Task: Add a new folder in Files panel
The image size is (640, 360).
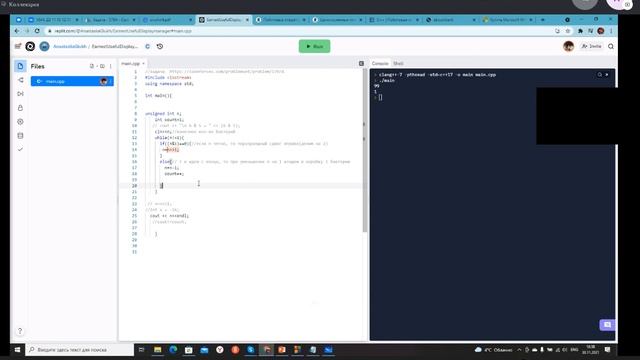Action: pos(102,66)
